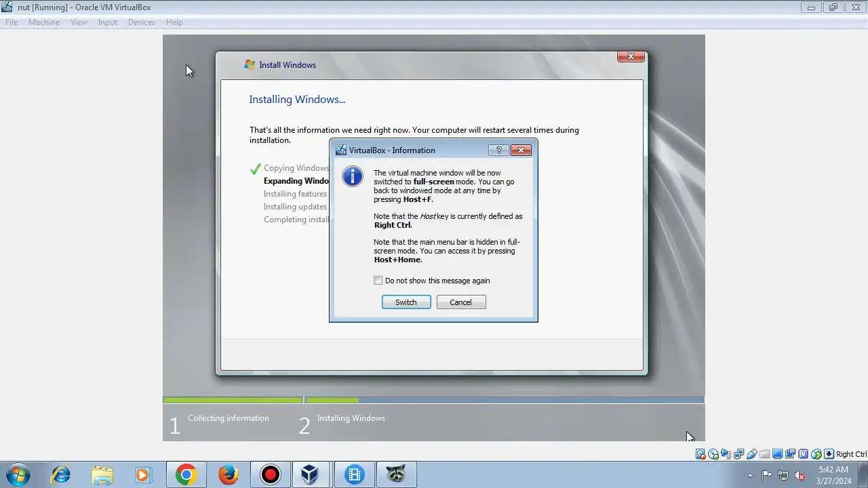Image resolution: width=868 pixels, height=488 pixels.
Task: Open the Input menu
Action: coord(107,22)
